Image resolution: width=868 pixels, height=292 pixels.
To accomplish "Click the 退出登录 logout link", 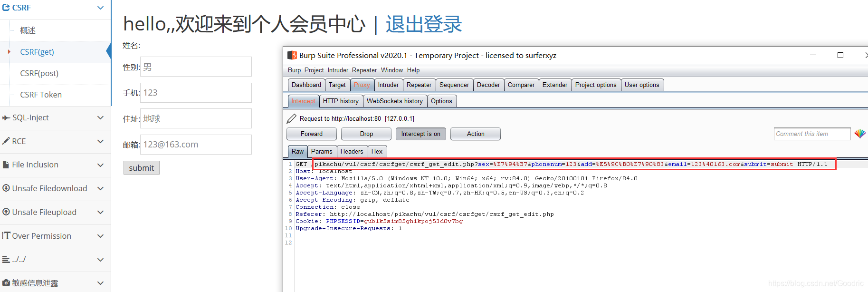I will [x=424, y=24].
